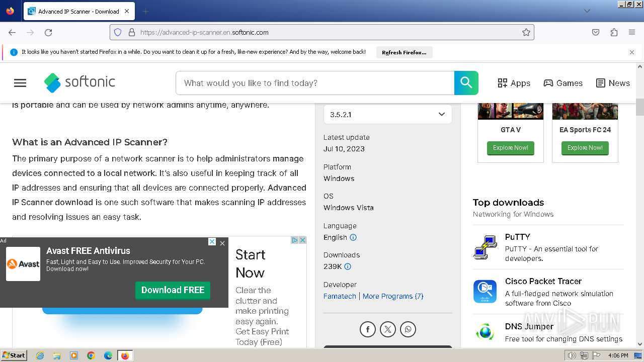
Task: Close the Start Now banner ad
Action: click(303, 240)
